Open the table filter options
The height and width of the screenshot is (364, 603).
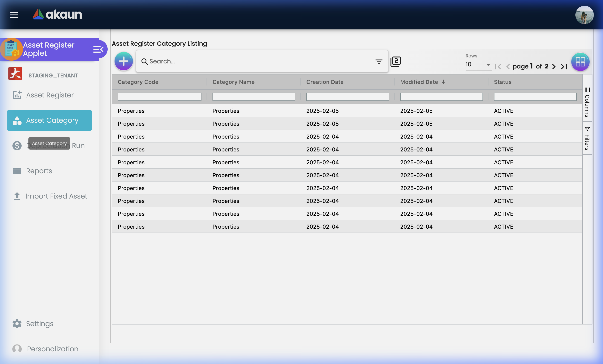[379, 61]
